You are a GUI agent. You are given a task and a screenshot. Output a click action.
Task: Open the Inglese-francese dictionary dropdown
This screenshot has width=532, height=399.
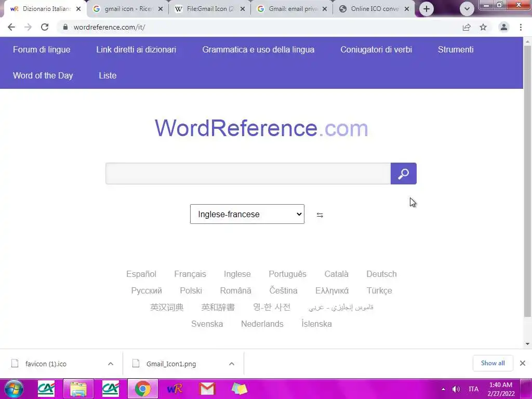[247, 214]
